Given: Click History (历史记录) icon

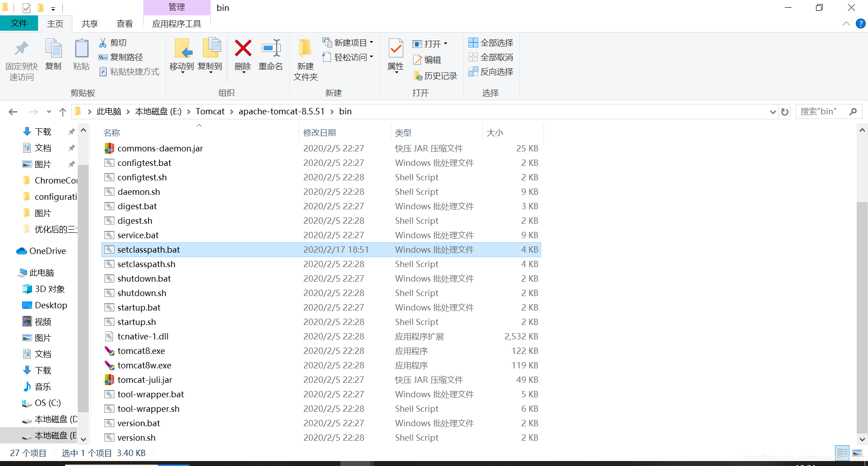Looking at the screenshot, I should click(418, 76).
